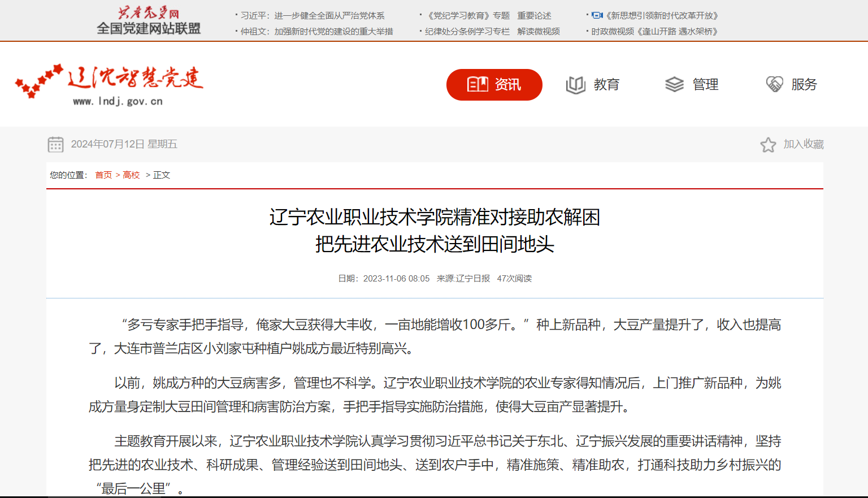Click the subtitle 把先进农业技术送到田间地头
The image size is (868, 498).
coord(435,244)
